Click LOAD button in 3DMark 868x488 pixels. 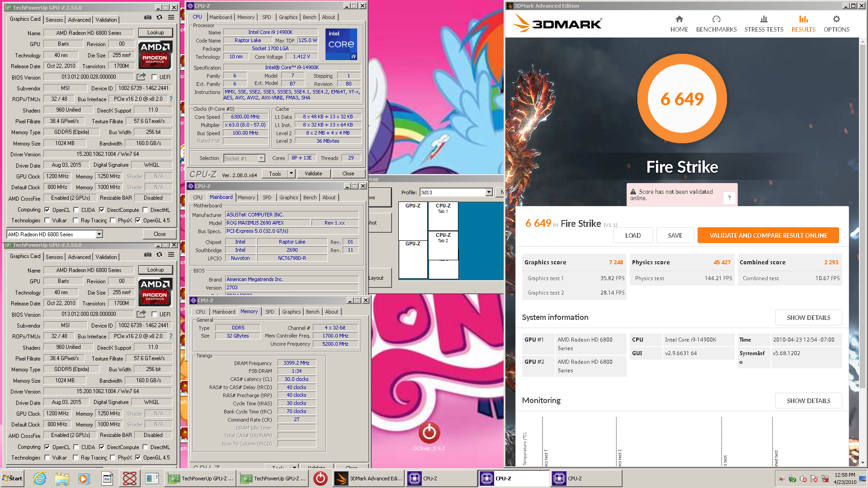click(x=633, y=235)
